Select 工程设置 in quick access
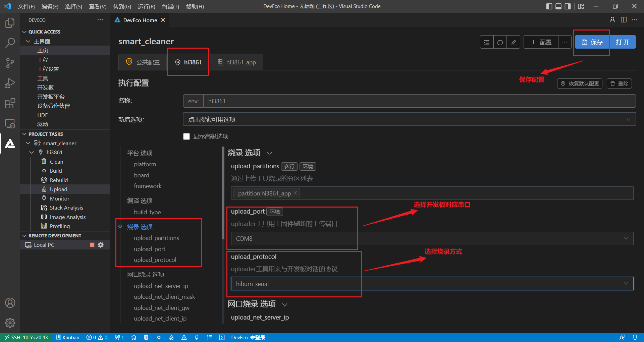Image resolution: width=644 pixels, height=342 pixels. point(48,69)
